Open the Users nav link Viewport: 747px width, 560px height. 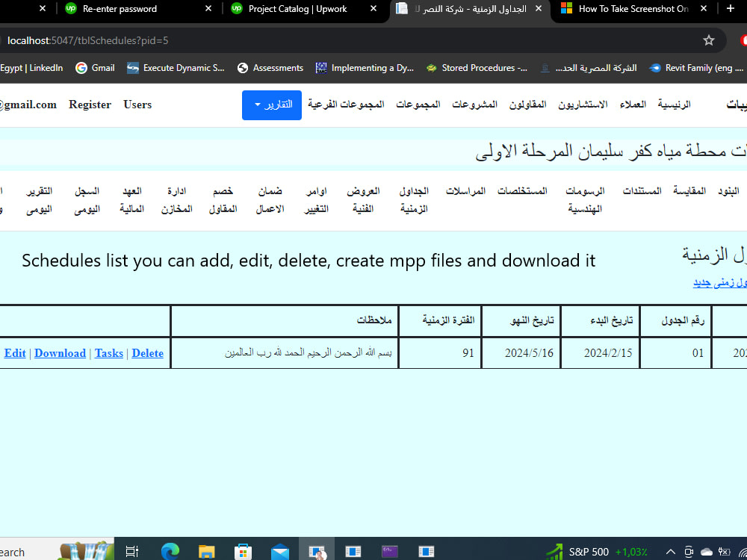tap(137, 105)
